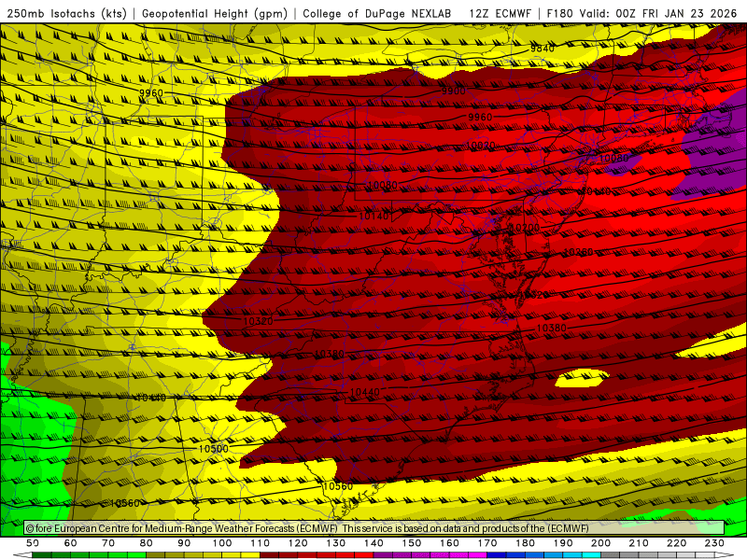
Task: Click the 110 value on the color scale
Action: pyautogui.click(x=261, y=543)
